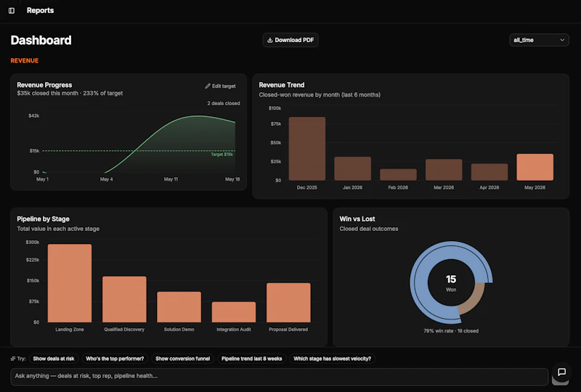
Task: Click the Revenue Trend card title
Action: click(282, 85)
